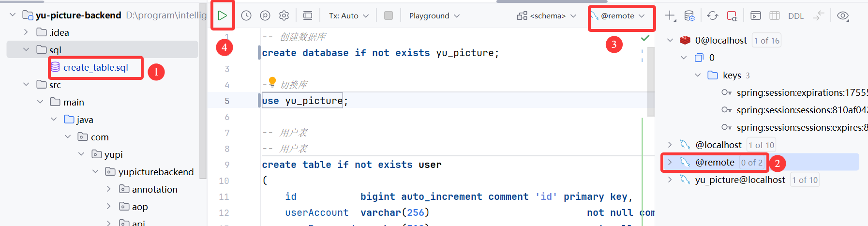Open the <schema> selector dropdown
This screenshot has height=226, width=868.
tap(547, 15)
